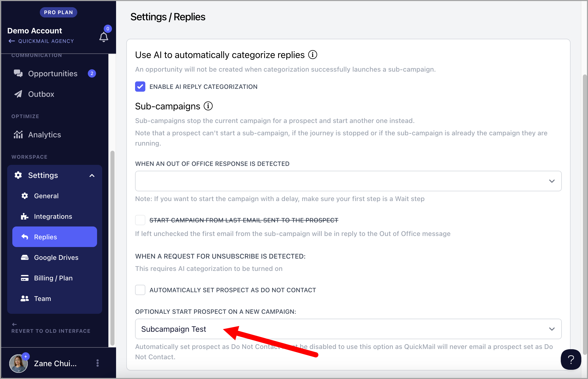Open the Subcampaign Test dropdown

tap(348, 329)
